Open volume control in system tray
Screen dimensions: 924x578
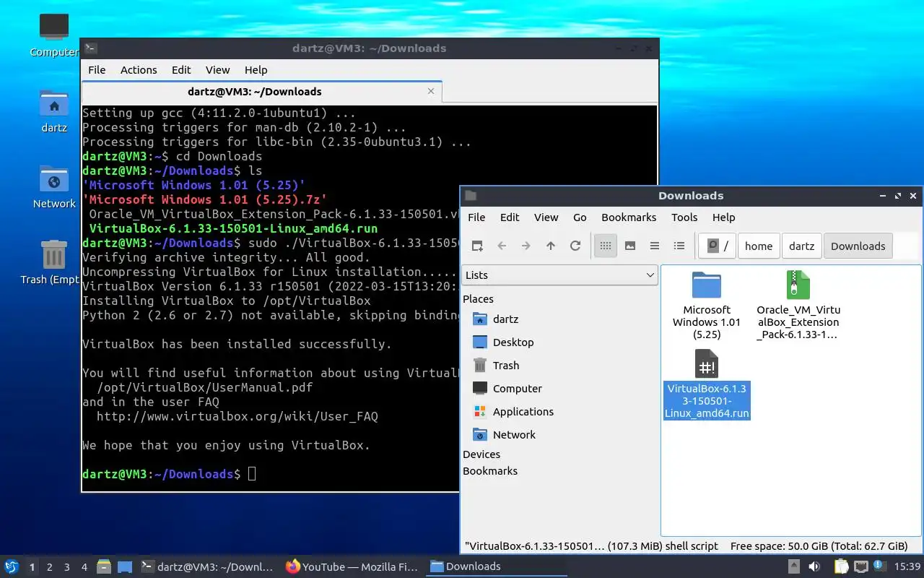pos(814,566)
